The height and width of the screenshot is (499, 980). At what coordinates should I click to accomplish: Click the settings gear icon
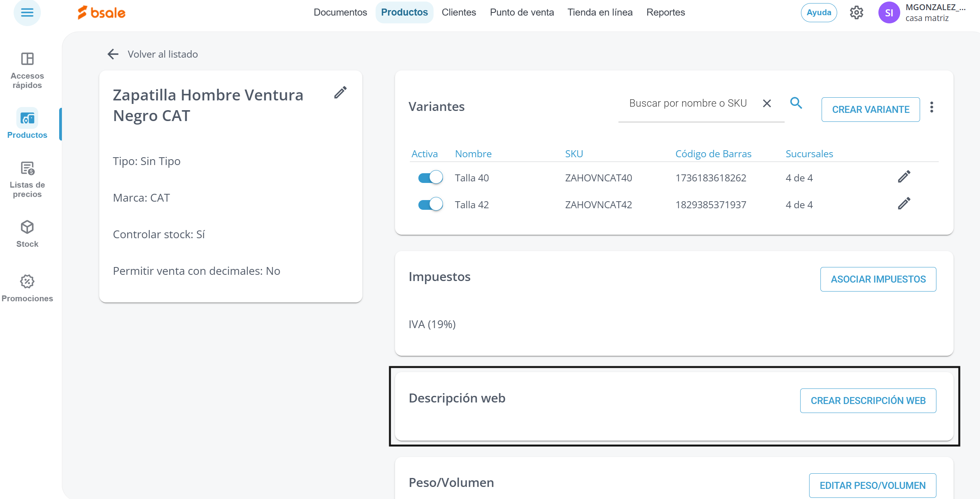click(856, 12)
